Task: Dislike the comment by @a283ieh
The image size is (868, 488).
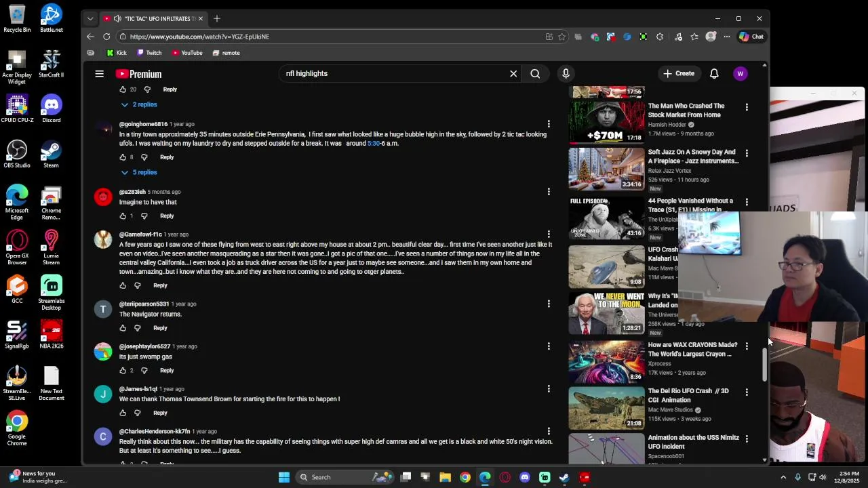Action: pos(144,216)
